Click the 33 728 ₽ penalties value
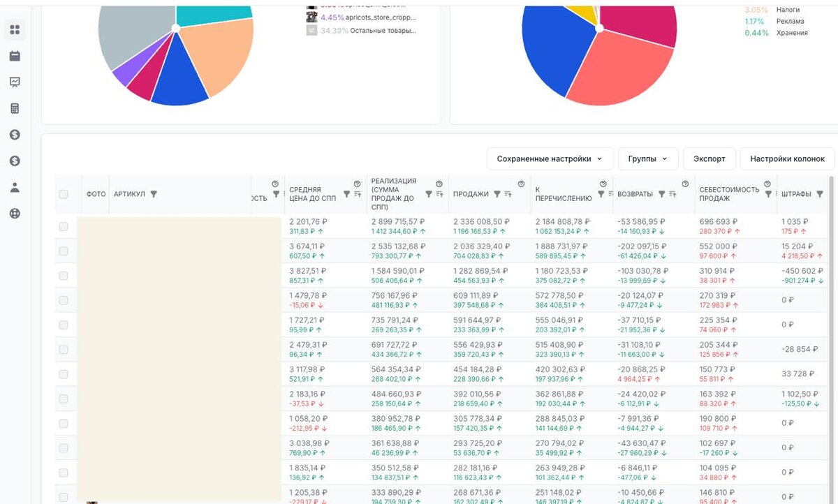This screenshot has height=504, width=838. tap(798, 374)
